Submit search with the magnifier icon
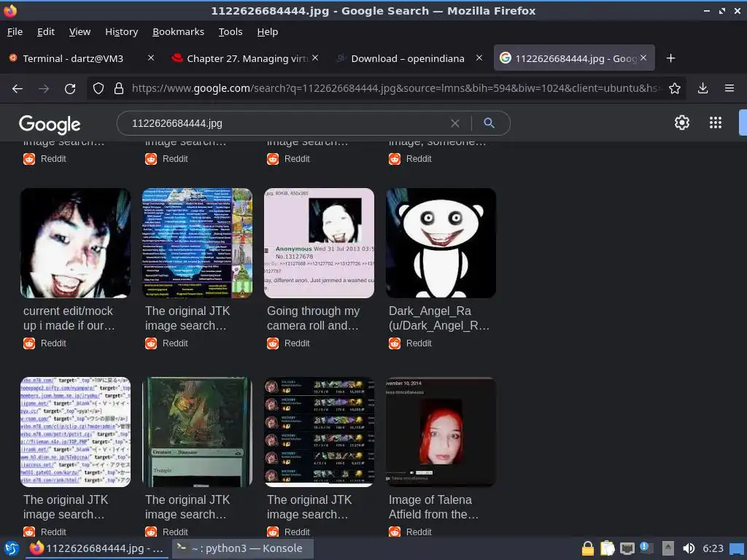Viewport: 747px width, 560px height. [489, 122]
